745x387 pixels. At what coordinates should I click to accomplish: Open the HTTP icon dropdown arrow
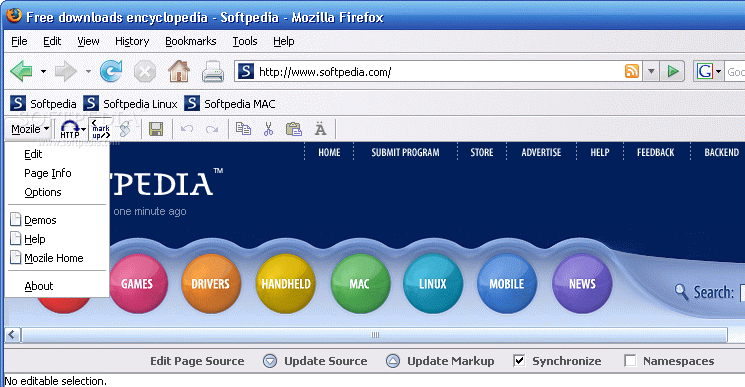click(84, 129)
